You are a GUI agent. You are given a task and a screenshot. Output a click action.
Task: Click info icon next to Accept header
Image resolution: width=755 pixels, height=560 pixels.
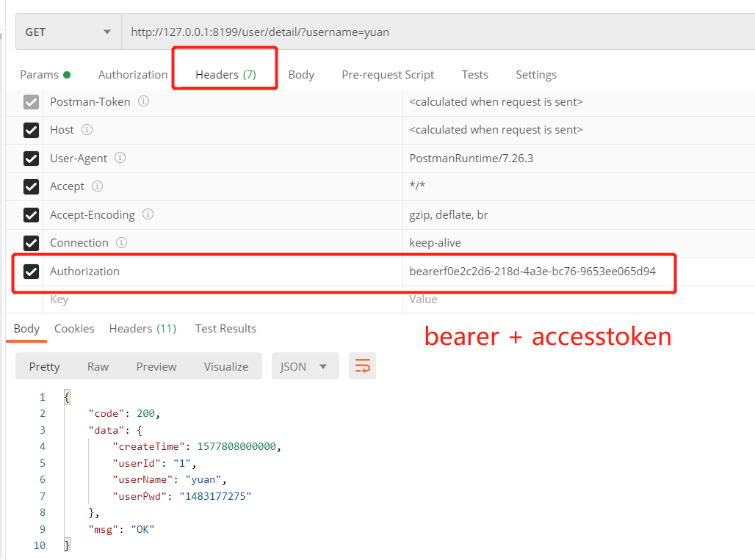(x=98, y=186)
